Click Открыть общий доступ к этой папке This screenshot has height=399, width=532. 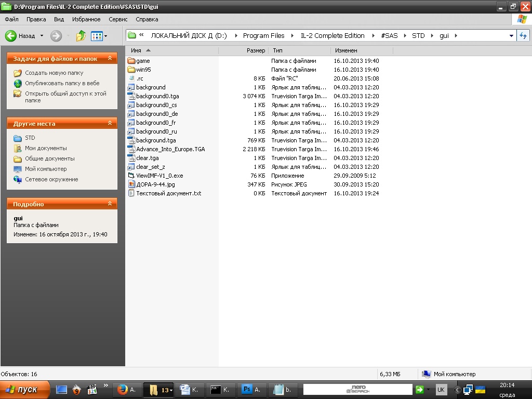(65, 97)
